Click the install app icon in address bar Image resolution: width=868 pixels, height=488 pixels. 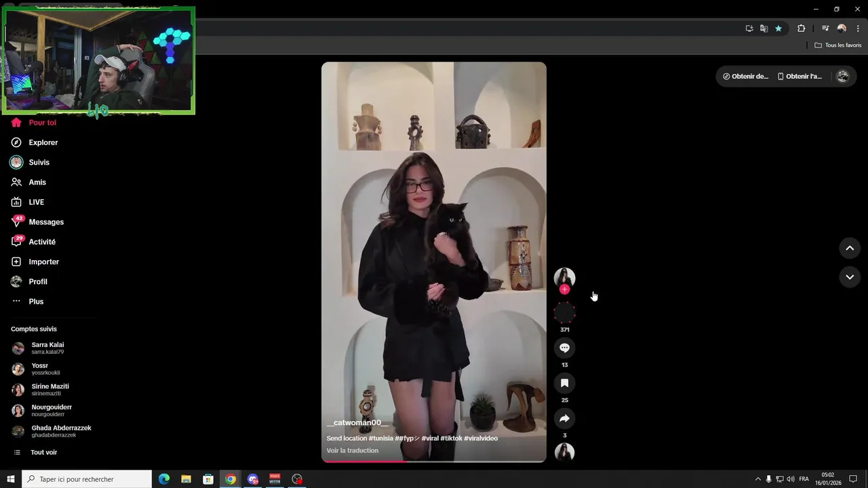(749, 28)
